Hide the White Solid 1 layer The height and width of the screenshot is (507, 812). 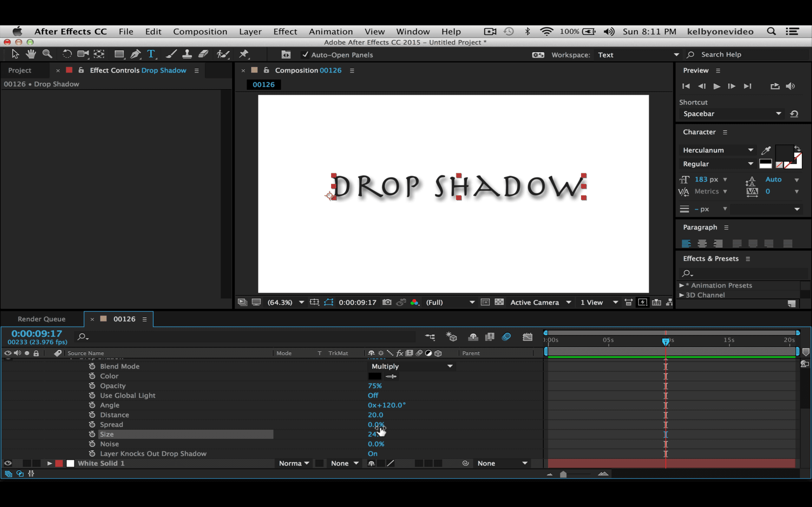tap(8, 463)
